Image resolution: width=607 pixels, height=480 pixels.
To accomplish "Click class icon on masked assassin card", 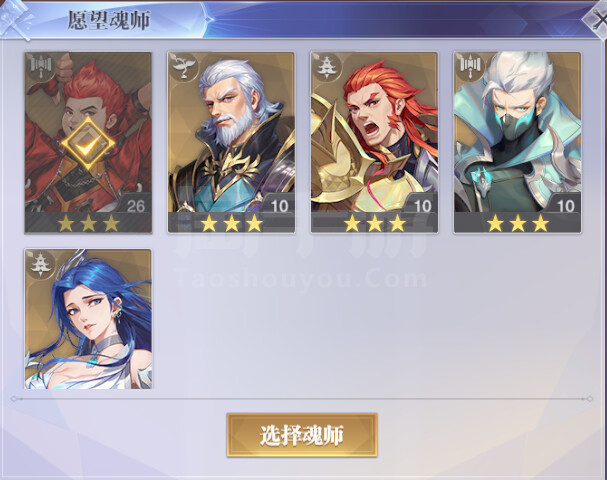I will coord(469,67).
